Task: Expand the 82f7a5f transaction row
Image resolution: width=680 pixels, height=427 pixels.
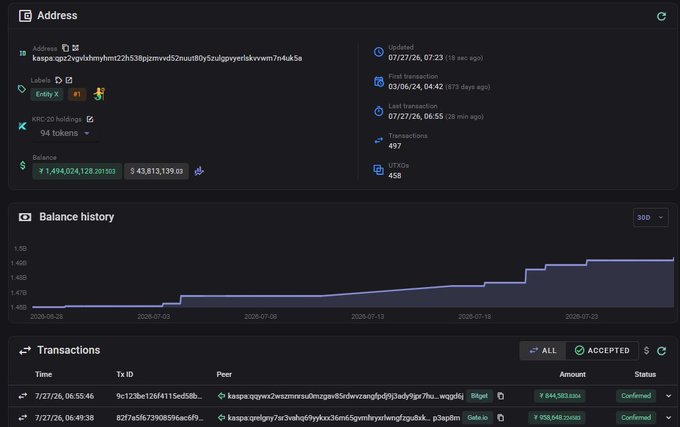Action: tap(668, 417)
